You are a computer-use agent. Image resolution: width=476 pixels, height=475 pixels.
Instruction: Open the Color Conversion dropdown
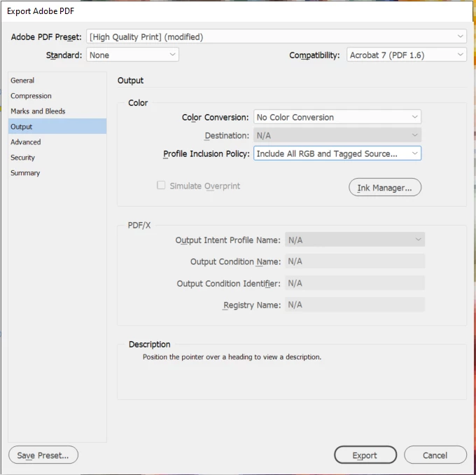(337, 117)
